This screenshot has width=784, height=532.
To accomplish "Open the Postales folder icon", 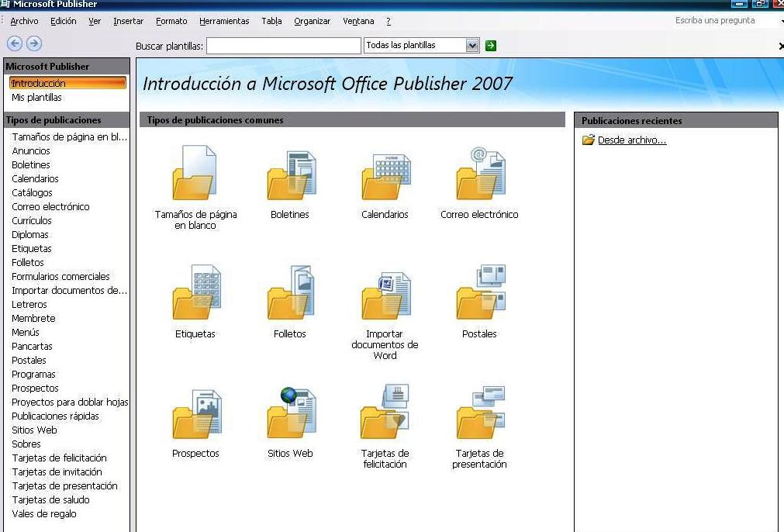I will coord(481,292).
